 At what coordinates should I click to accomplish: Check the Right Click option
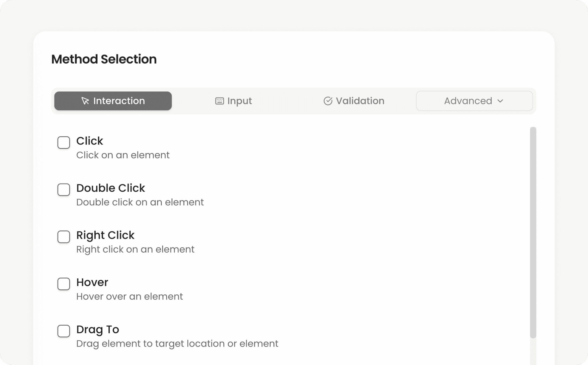64,237
